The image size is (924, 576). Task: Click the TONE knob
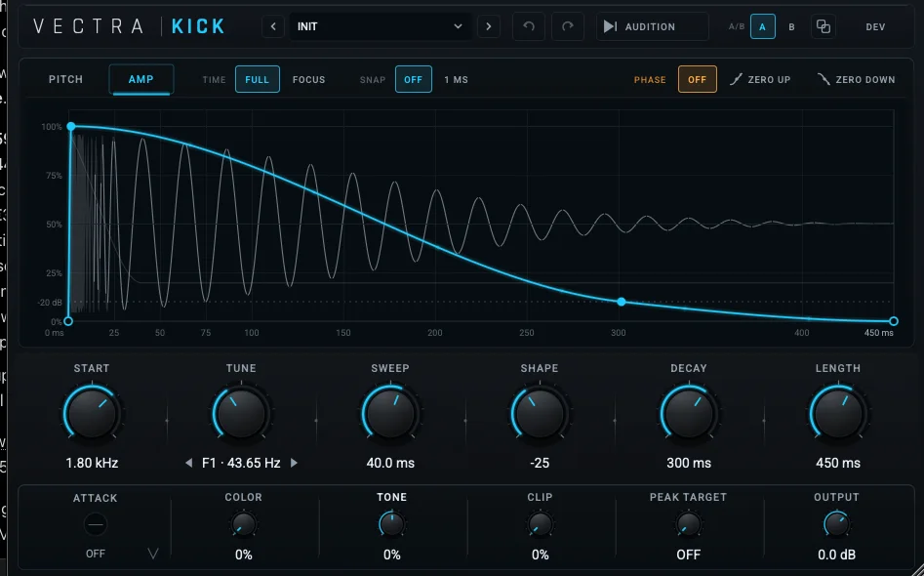[x=392, y=524]
